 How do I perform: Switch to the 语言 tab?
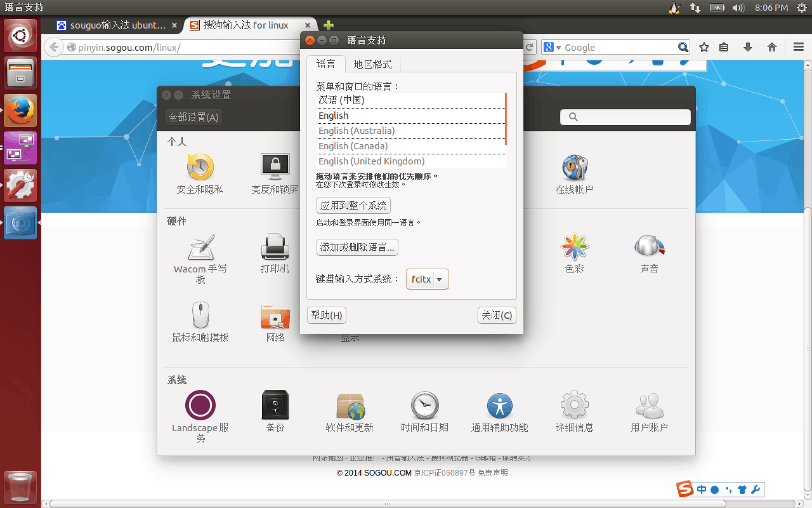326,64
